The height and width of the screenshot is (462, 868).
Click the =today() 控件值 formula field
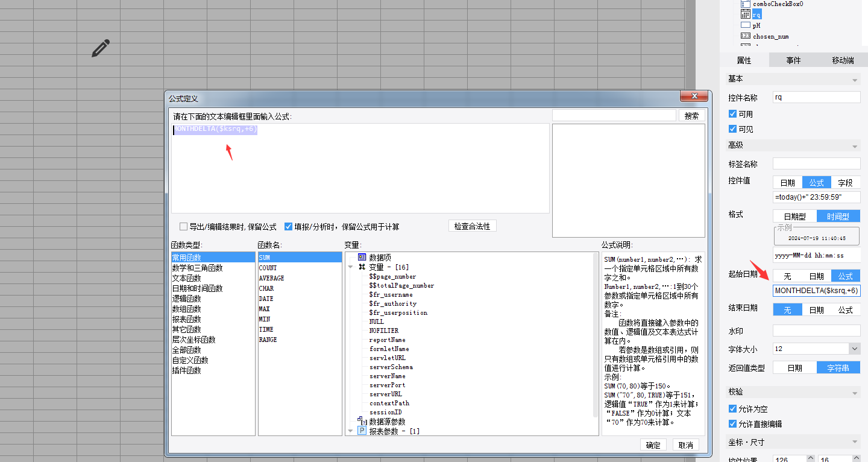pos(817,197)
